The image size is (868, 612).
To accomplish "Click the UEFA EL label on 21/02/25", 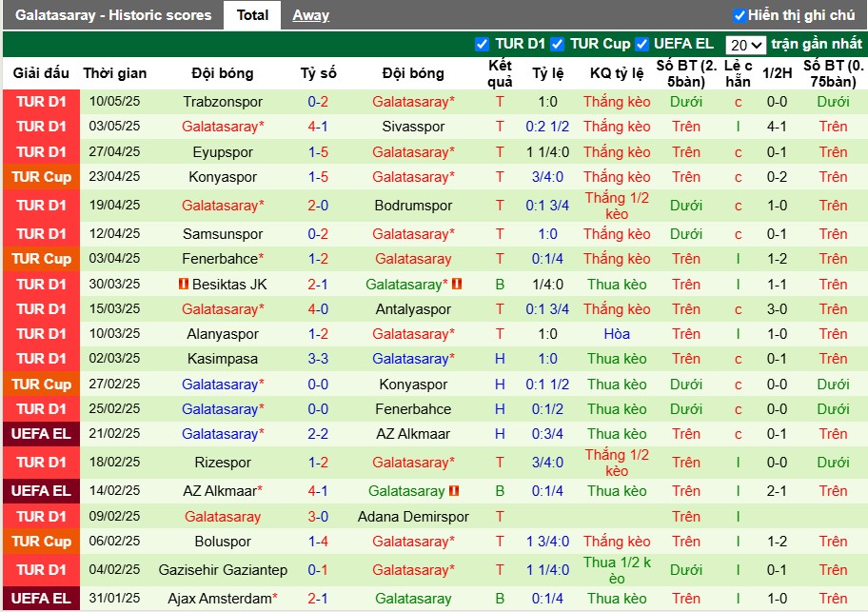I will click(x=42, y=434).
